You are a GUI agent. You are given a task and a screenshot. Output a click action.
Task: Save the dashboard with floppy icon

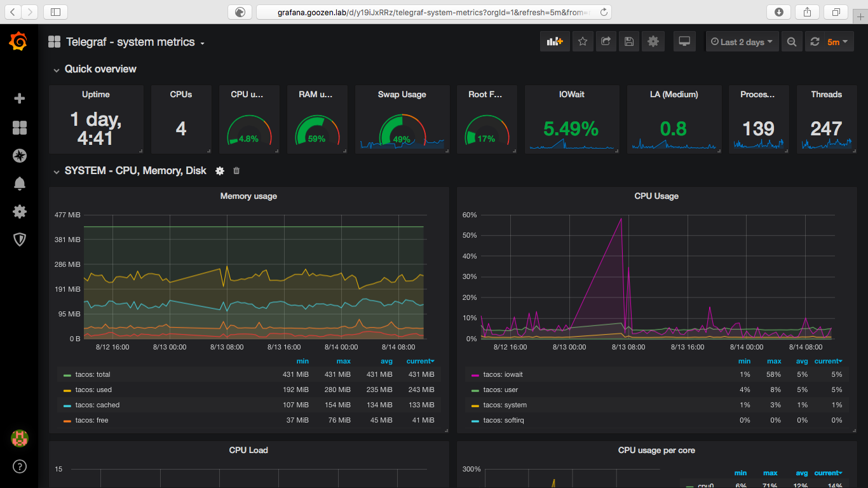(628, 42)
